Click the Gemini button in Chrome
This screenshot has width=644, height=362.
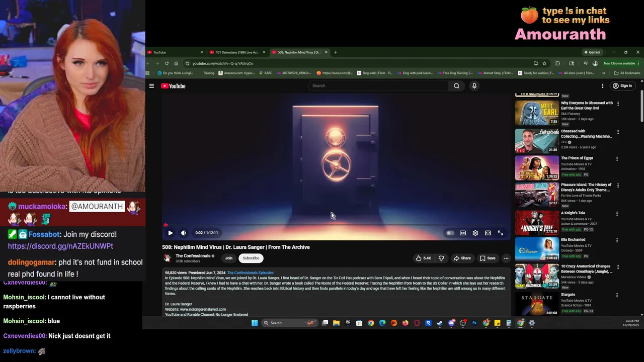592,52
